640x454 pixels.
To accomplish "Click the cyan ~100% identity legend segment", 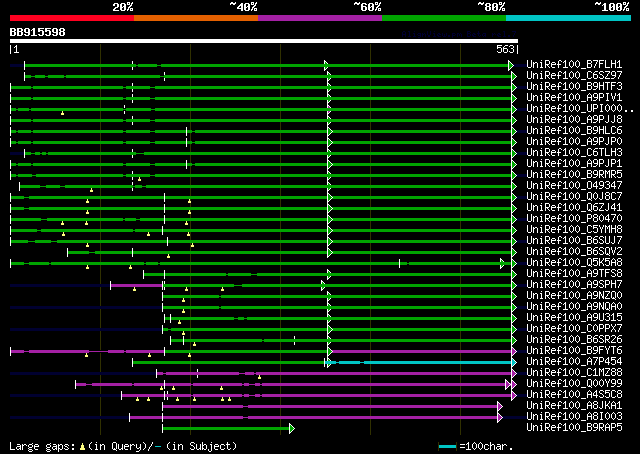I will 569,18.
